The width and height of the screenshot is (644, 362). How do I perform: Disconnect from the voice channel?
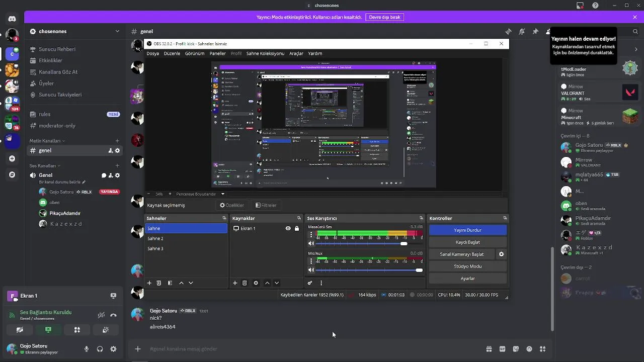pyautogui.click(x=113, y=315)
